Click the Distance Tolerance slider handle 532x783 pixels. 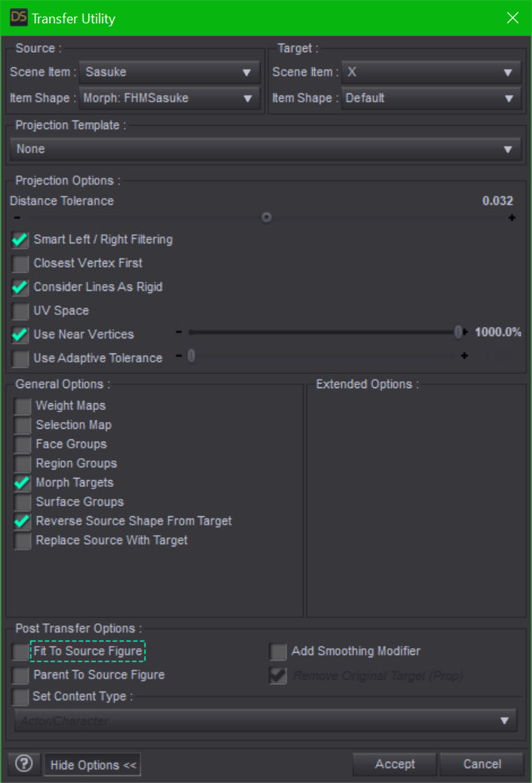[266, 217]
